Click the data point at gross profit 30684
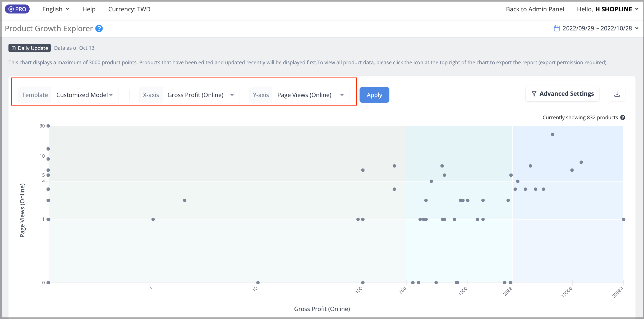 click(624, 219)
